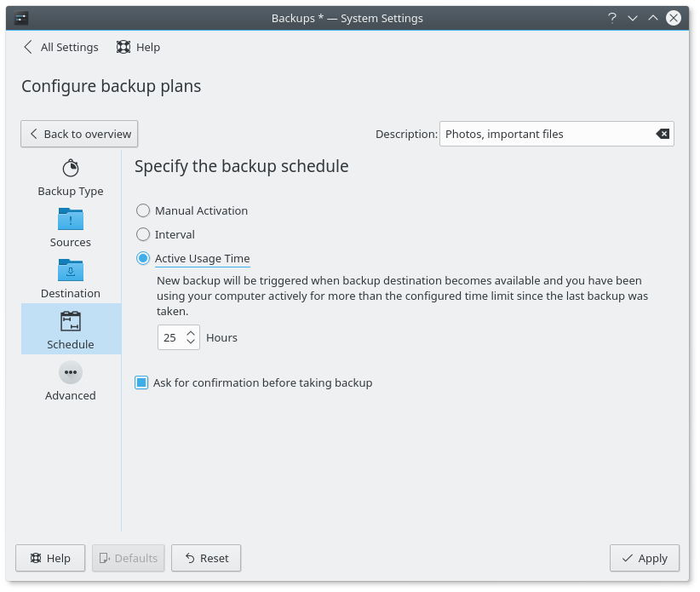Decrease the hours value with down arrow
This screenshot has height=592, width=700.
[191, 342]
